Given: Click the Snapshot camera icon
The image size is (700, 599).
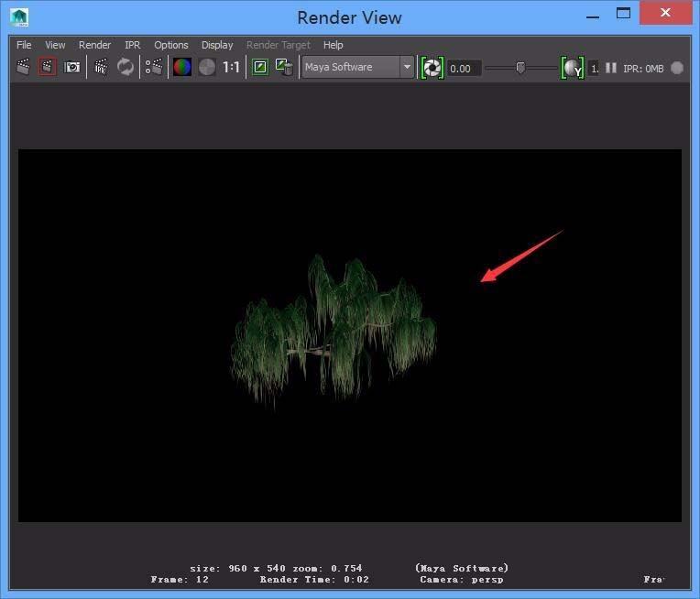Looking at the screenshot, I should click(71, 68).
